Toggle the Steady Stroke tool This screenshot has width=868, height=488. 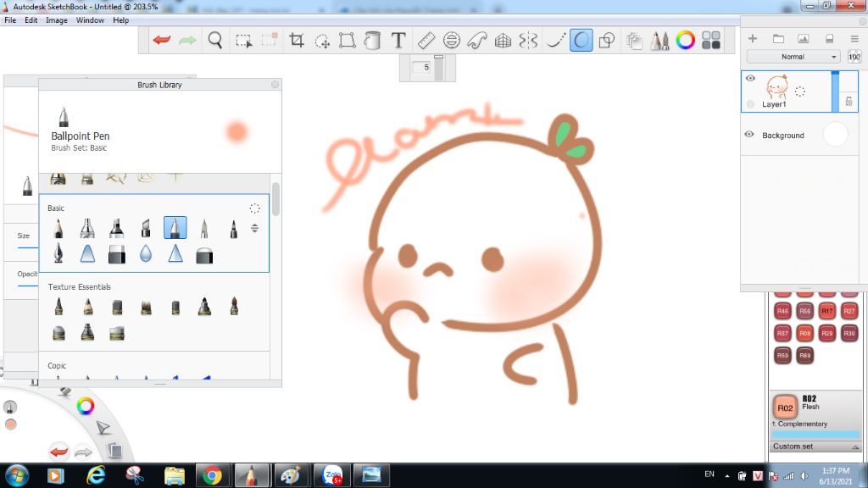555,41
